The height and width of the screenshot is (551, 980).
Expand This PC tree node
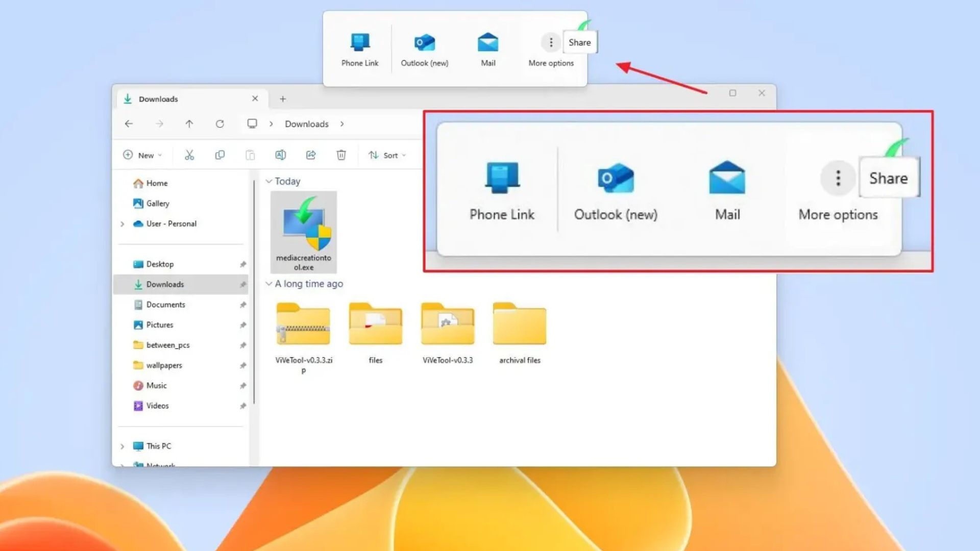[122, 446]
